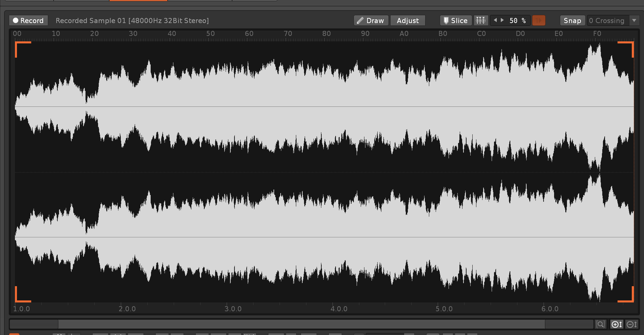Increase slice sensitivity with right arrow
The width and height of the screenshot is (644, 335).
click(x=503, y=20)
